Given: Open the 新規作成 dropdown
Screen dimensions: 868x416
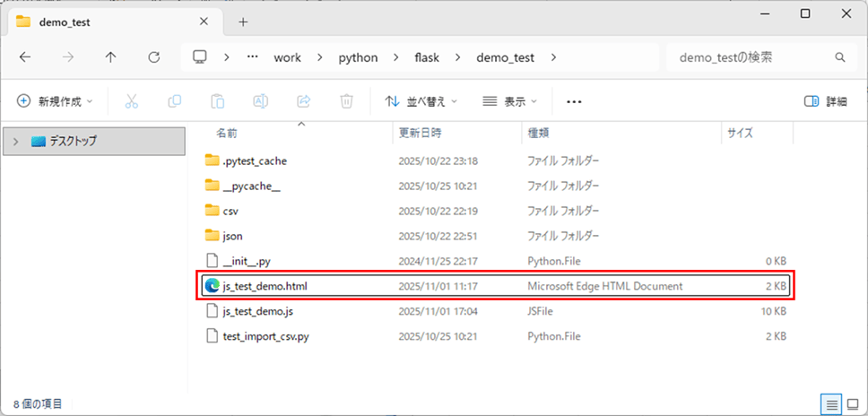Looking at the screenshot, I should (55, 101).
